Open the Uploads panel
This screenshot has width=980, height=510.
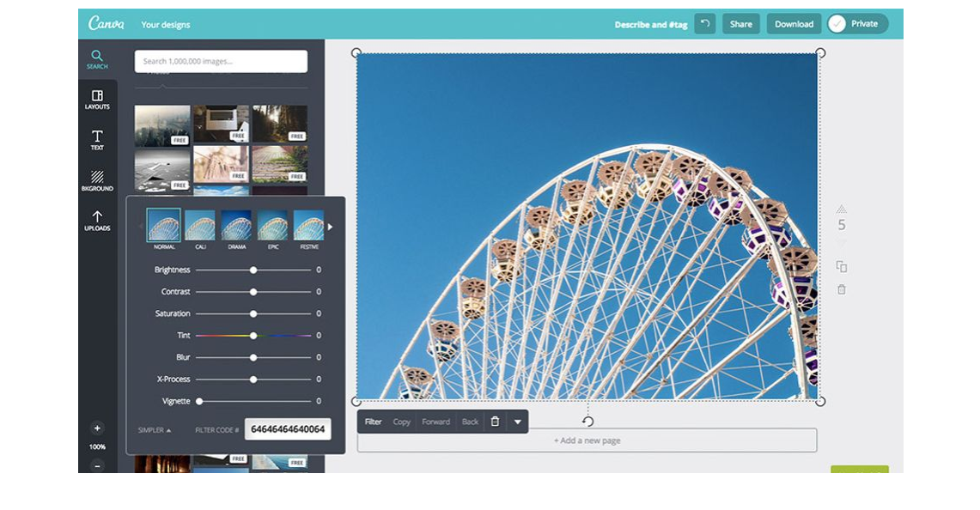97,221
